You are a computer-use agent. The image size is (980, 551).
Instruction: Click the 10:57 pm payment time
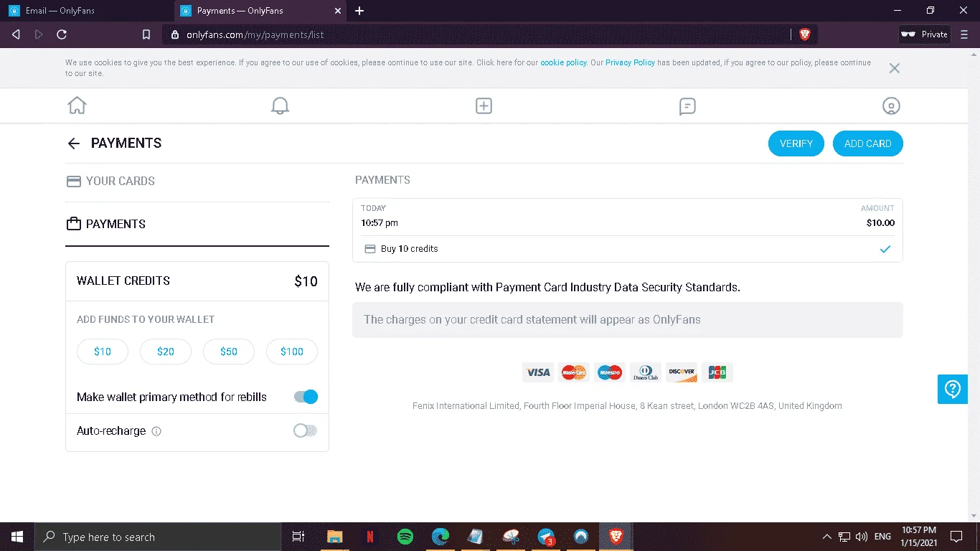pos(380,222)
